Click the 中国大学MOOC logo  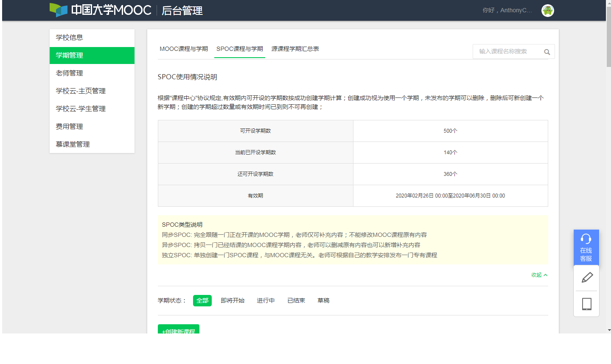(101, 10)
